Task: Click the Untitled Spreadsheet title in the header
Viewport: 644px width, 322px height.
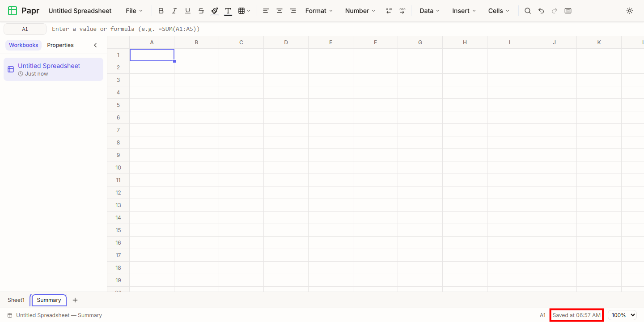Action: coord(80,11)
